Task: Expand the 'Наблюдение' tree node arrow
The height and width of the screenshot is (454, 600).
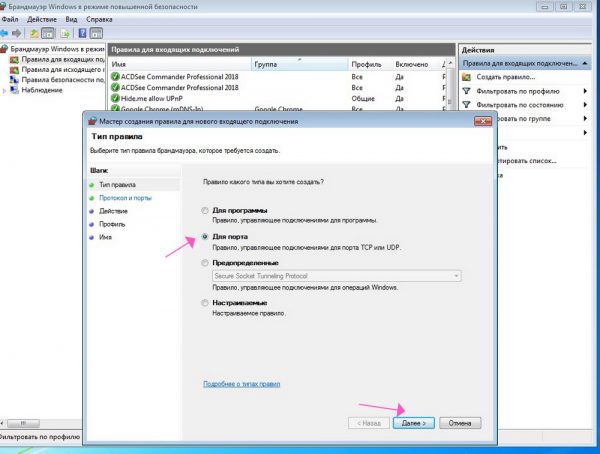Action: click(x=4, y=91)
